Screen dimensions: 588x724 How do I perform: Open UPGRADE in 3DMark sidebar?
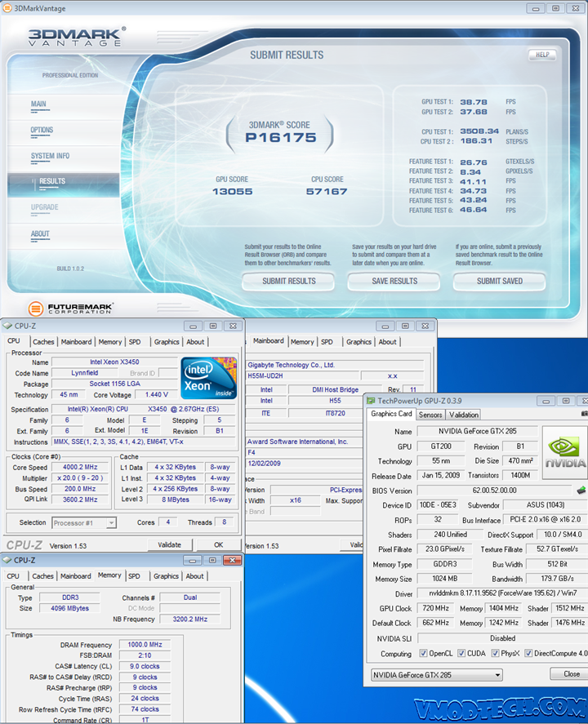[45, 208]
